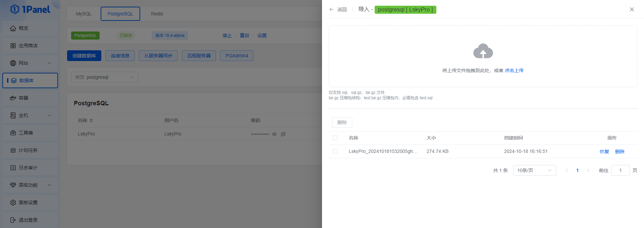The image size is (644, 228).
Task: Click the 连接信息 button
Action: (x=120, y=56)
